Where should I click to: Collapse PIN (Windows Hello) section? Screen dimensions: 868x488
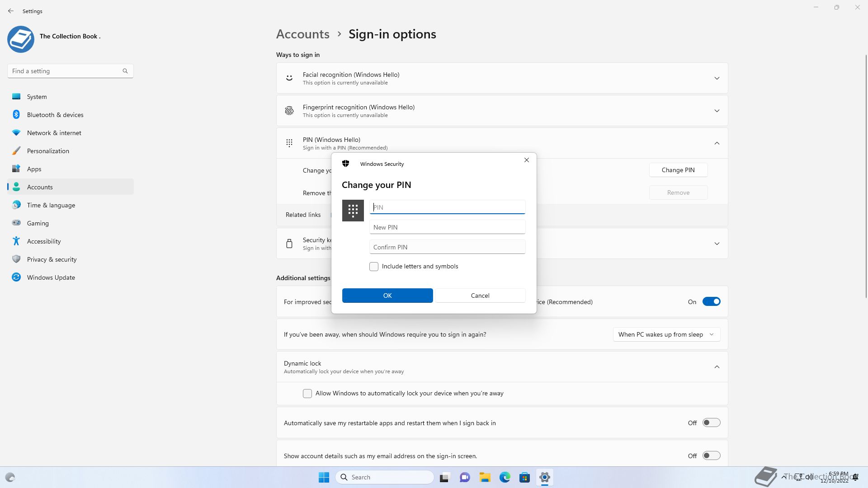point(717,143)
